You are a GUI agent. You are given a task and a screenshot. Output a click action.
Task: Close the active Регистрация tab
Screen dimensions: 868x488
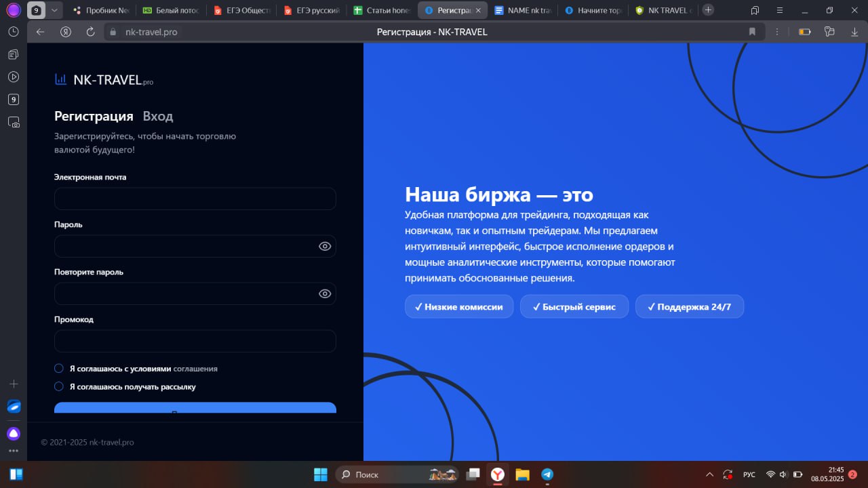coord(479,10)
